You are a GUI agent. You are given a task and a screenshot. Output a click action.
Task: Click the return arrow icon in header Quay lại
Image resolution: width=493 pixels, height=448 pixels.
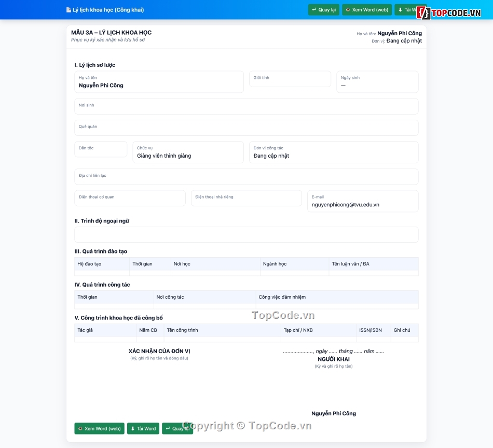point(314,10)
